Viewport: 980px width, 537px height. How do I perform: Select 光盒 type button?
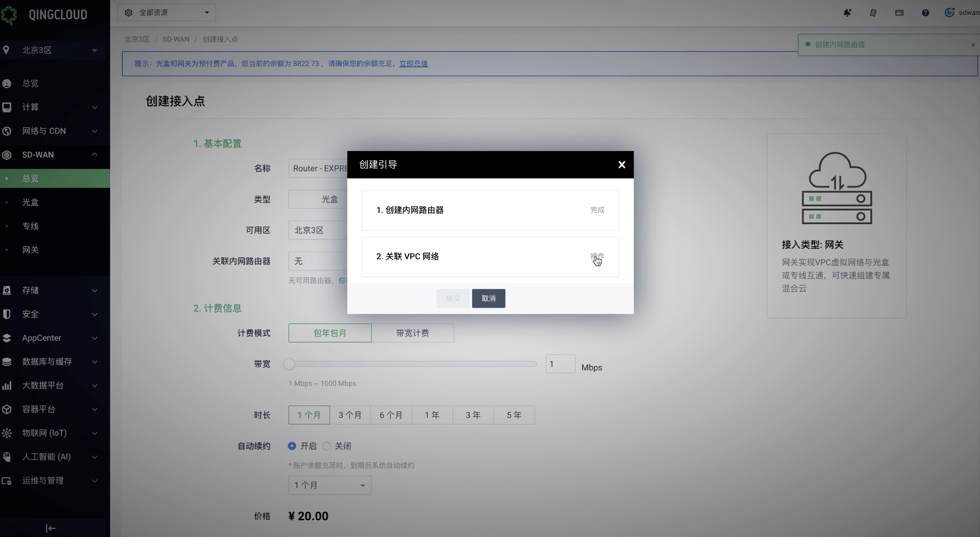(x=319, y=199)
